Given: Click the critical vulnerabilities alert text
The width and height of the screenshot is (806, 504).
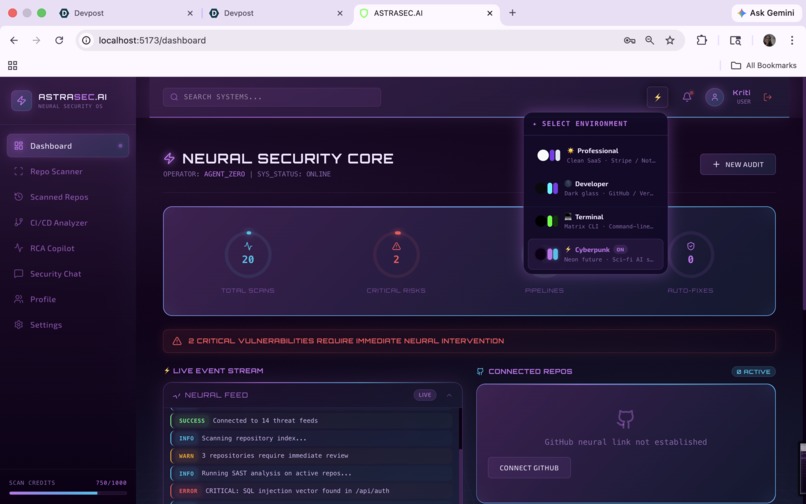Looking at the screenshot, I should [346, 341].
